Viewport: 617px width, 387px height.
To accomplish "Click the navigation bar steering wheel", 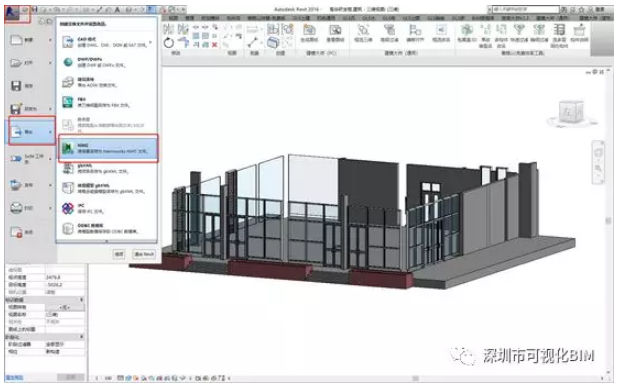I will coord(598,153).
